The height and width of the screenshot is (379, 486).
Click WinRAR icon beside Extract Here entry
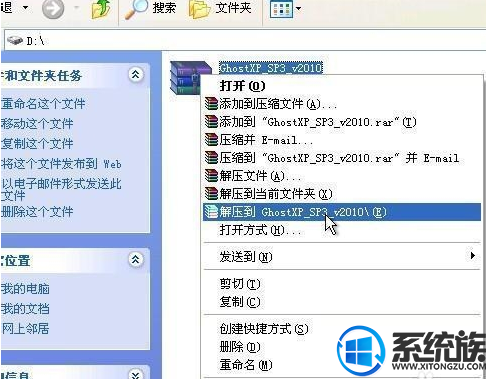tap(211, 194)
